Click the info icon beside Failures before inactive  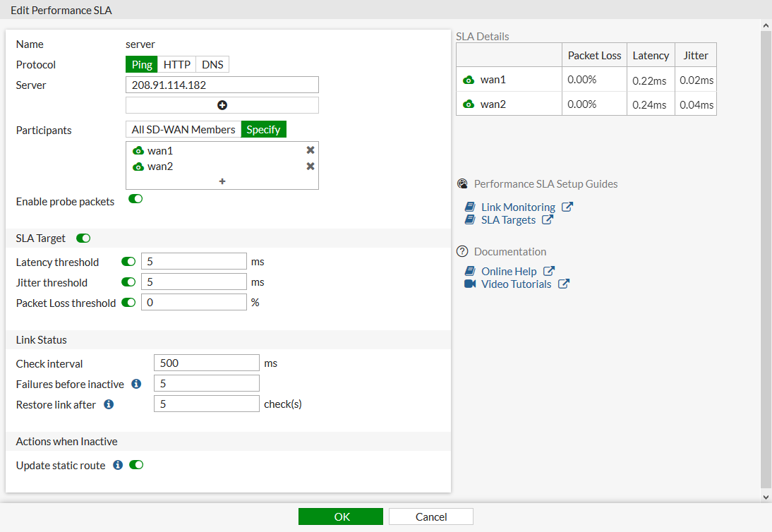pos(135,384)
